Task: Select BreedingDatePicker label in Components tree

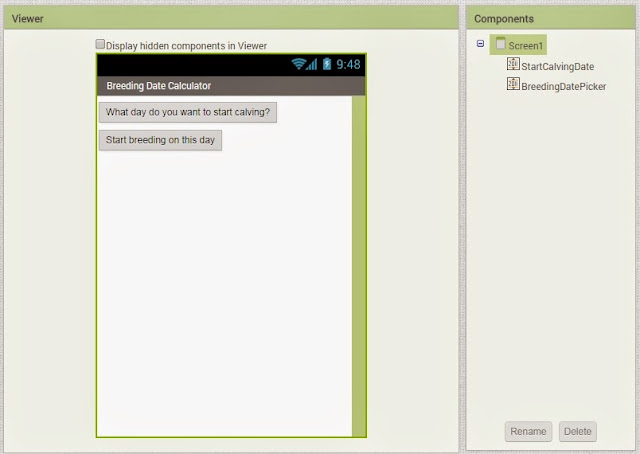Action: point(564,87)
